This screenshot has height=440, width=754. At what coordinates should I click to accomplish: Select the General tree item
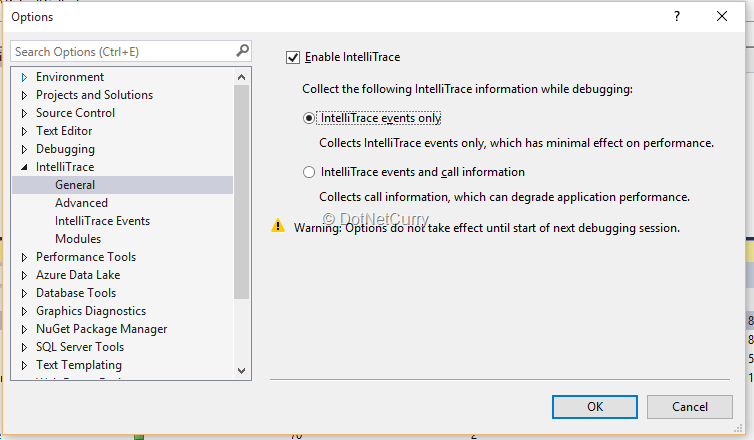[x=75, y=185]
